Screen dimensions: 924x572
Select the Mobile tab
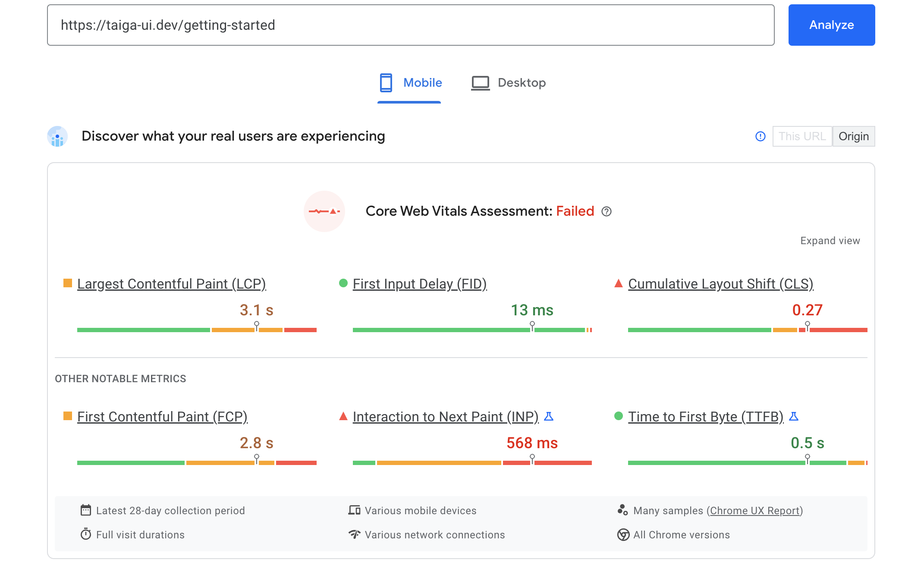(x=422, y=82)
